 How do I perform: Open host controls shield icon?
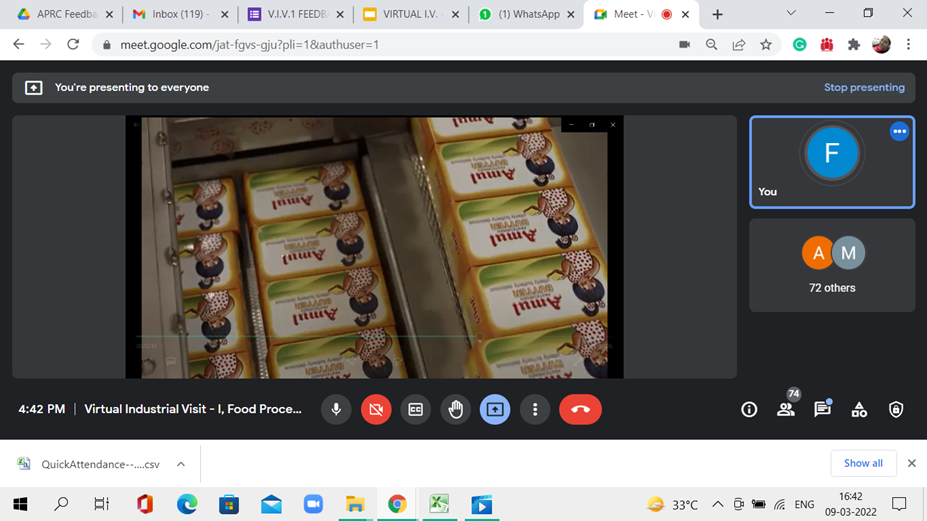pyautogui.click(x=896, y=409)
